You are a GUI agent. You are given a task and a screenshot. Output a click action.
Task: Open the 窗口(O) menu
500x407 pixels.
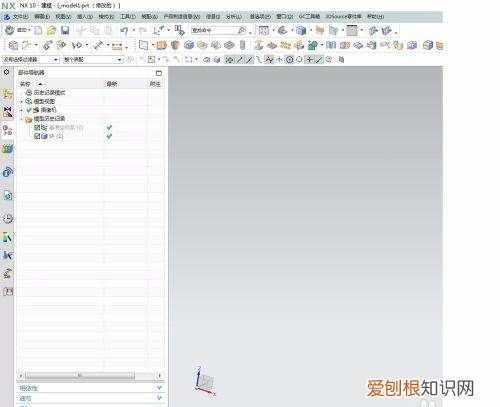(x=285, y=16)
